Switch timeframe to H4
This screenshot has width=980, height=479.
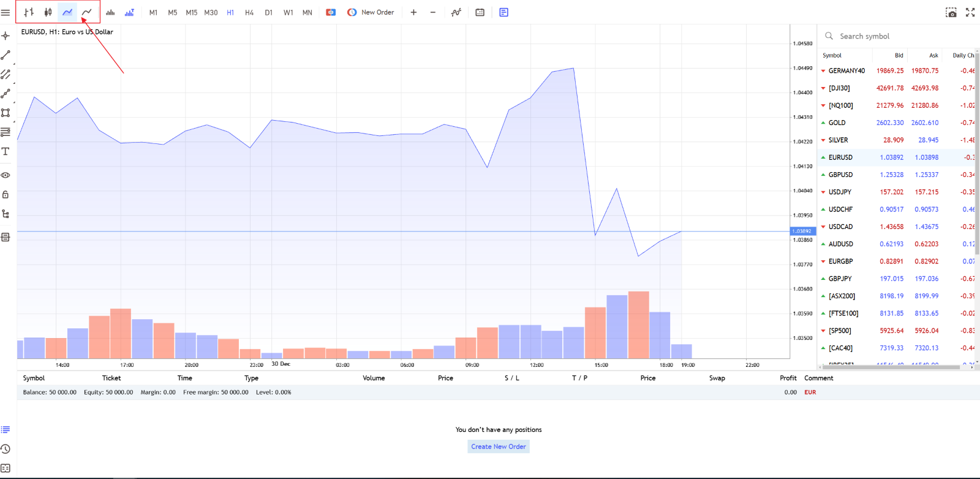(x=249, y=12)
